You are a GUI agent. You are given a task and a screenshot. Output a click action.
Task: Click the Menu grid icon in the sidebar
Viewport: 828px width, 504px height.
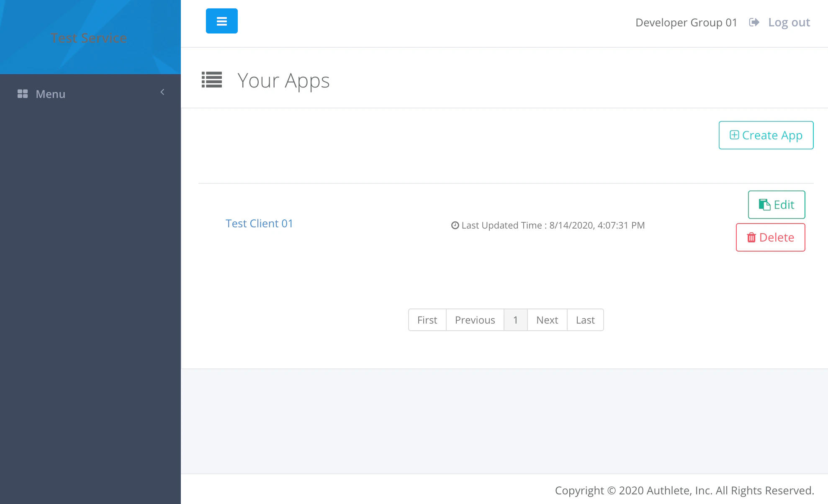(23, 94)
